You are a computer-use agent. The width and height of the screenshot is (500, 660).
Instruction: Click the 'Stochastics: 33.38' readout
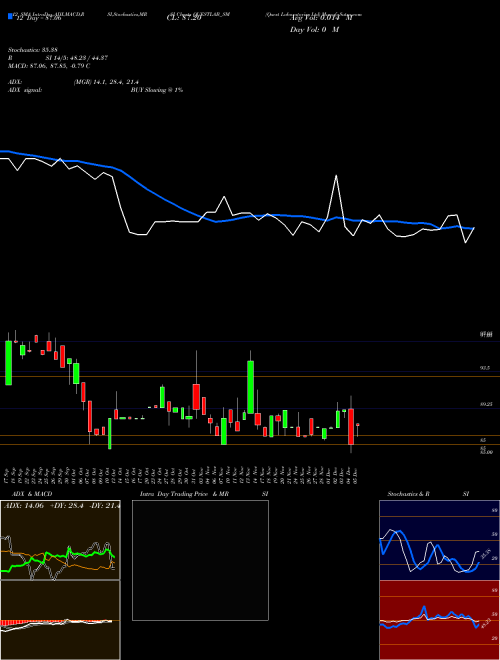click(33, 50)
